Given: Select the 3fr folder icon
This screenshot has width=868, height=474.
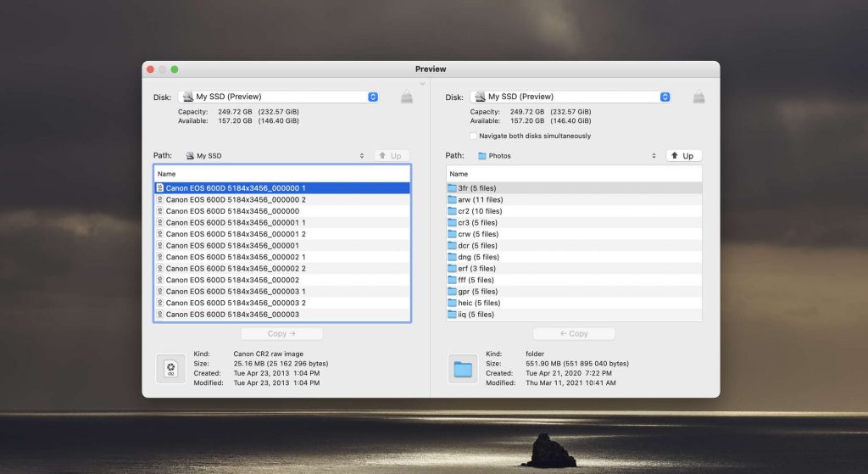Looking at the screenshot, I should pyautogui.click(x=452, y=188).
